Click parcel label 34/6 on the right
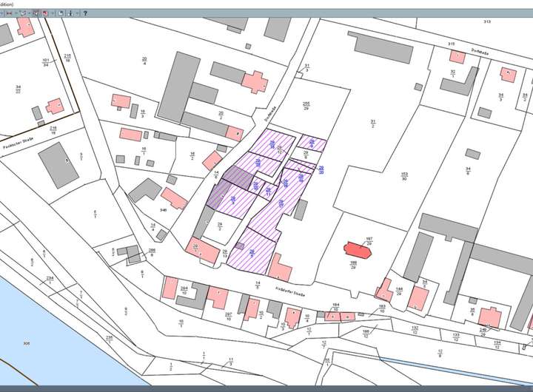 click(468, 171)
